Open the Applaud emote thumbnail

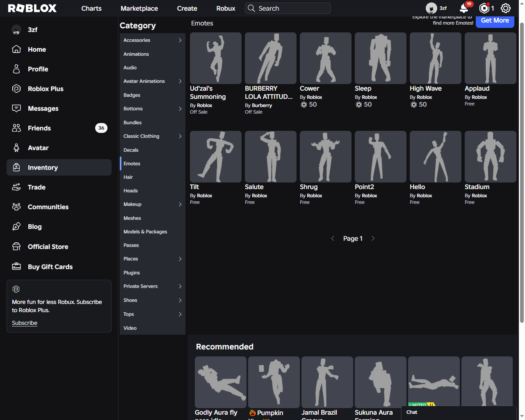click(491, 58)
